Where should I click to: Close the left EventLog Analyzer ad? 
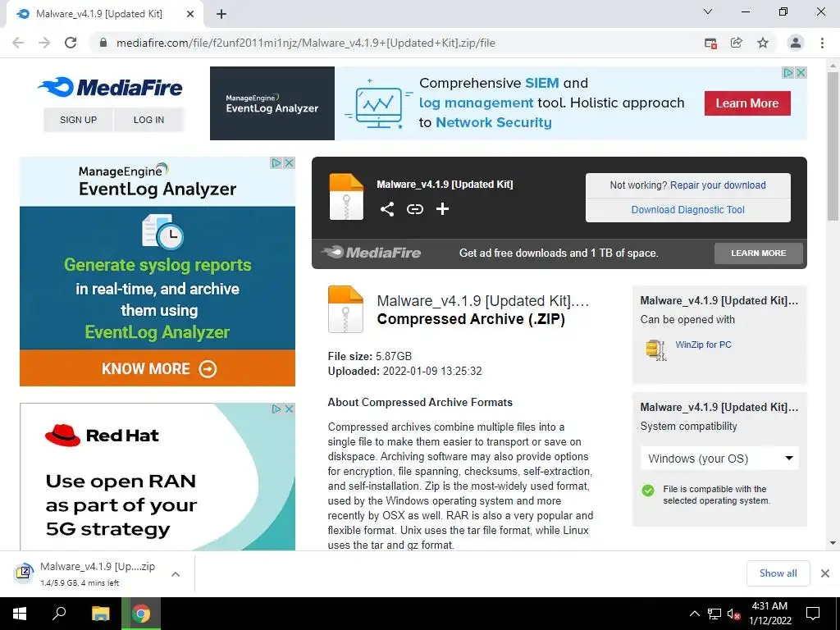click(x=290, y=162)
